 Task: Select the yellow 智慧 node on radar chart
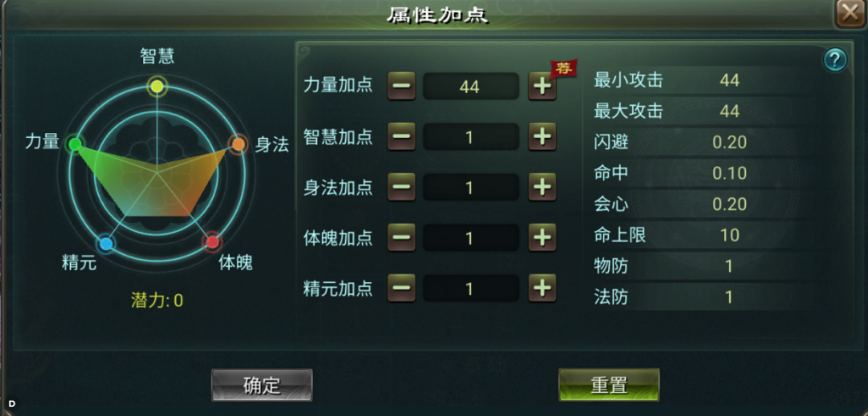point(158,86)
